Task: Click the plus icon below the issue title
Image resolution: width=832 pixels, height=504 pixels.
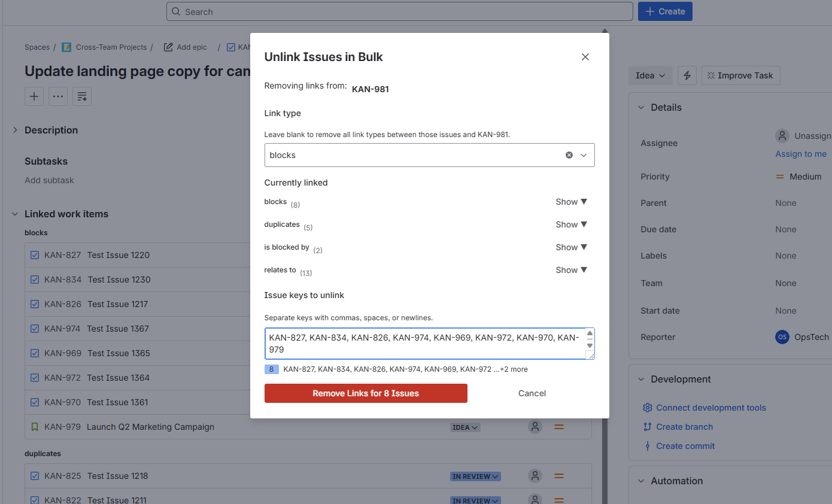Action: coord(34,96)
